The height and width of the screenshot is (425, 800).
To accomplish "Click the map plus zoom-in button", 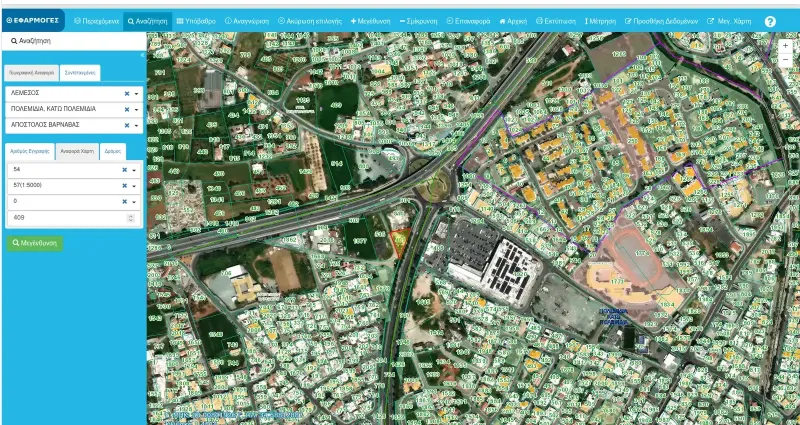I will coord(785,46).
